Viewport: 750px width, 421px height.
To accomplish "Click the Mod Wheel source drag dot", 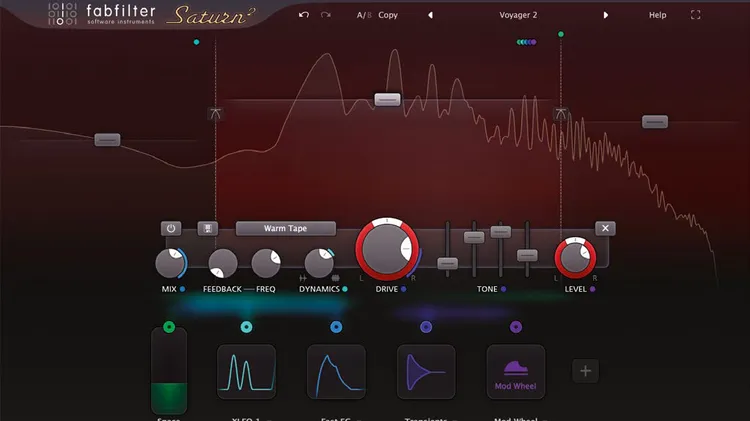I will 516,327.
